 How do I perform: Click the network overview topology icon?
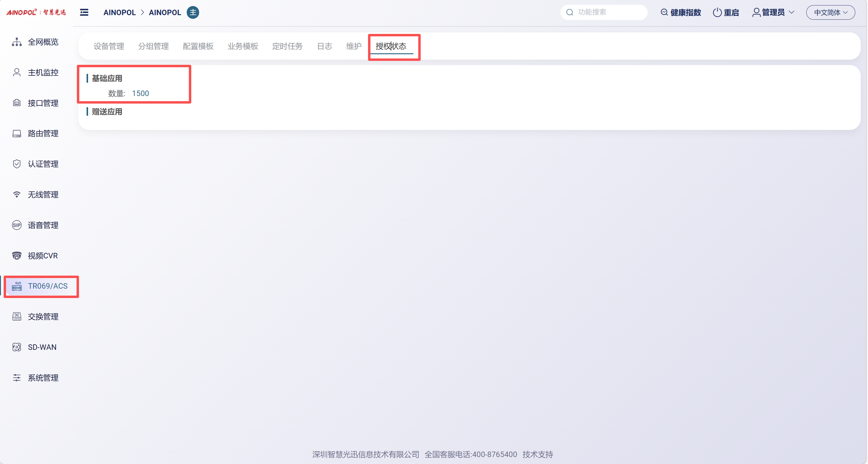point(17,42)
